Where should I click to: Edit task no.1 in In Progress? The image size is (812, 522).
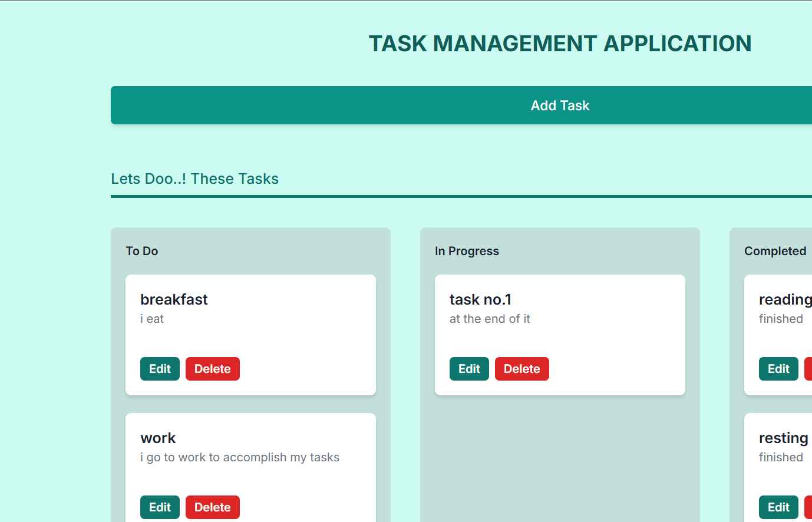(x=469, y=369)
